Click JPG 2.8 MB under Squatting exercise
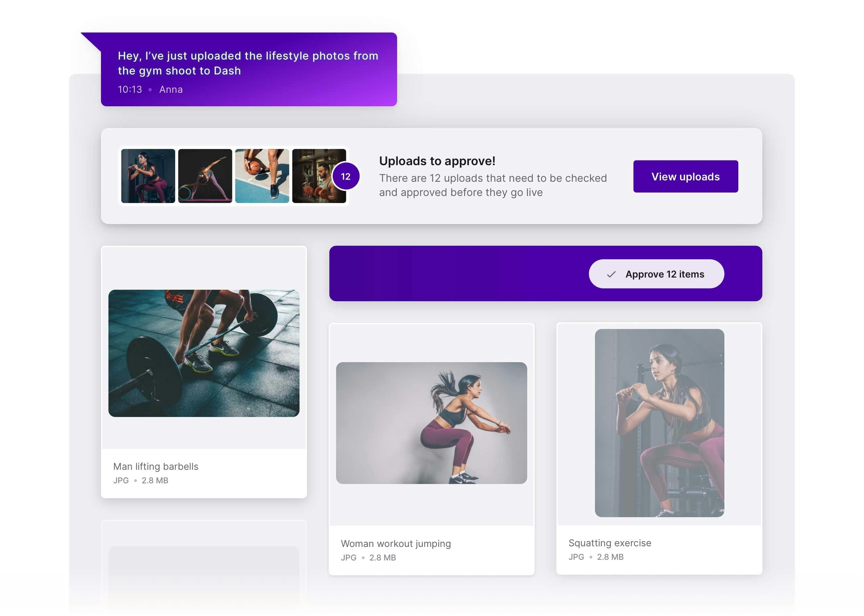The width and height of the screenshot is (864, 616). coord(596,557)
